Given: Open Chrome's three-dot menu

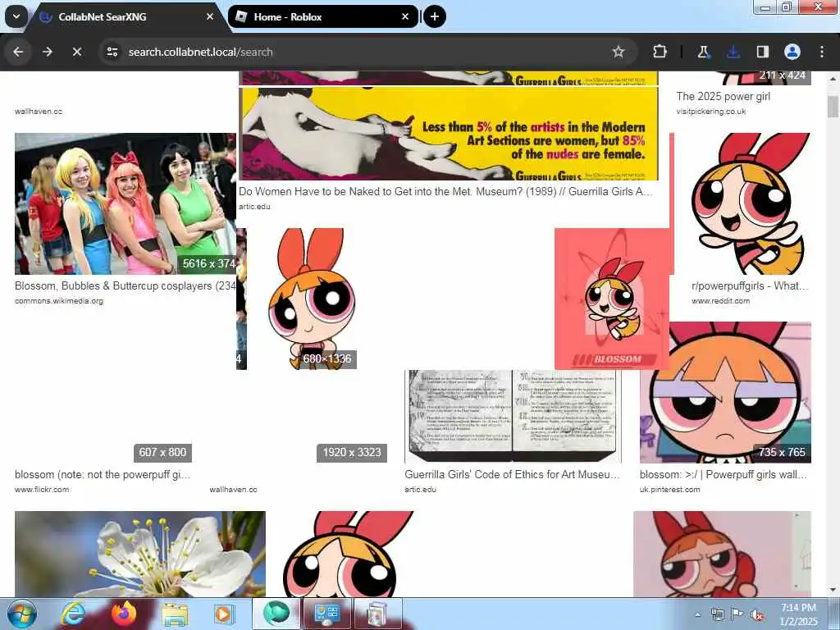Looking at the screenshot, I should click(822, 52).
